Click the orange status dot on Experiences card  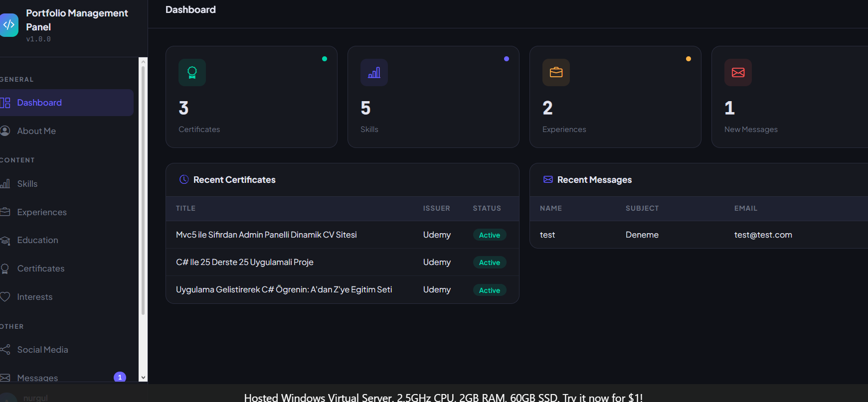(689, 59)
